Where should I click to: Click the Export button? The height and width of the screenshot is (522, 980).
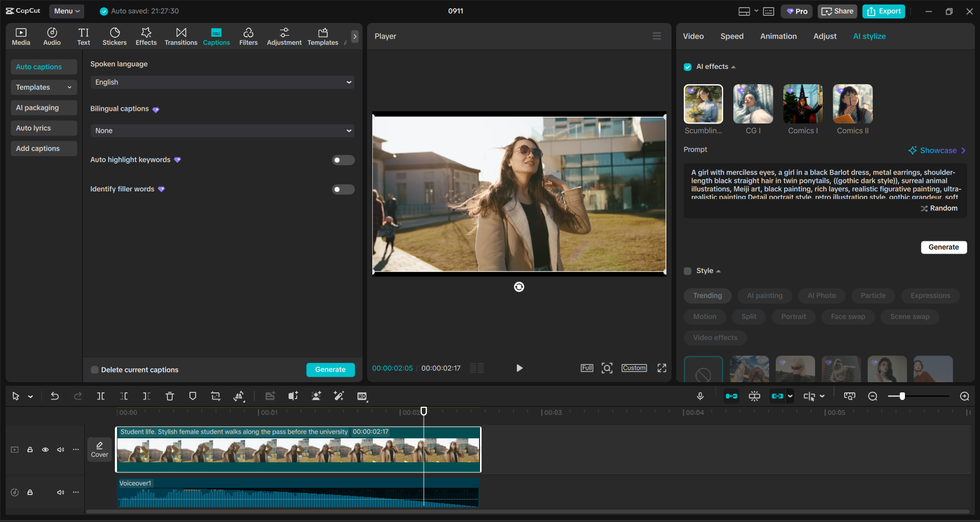[883, 11]
